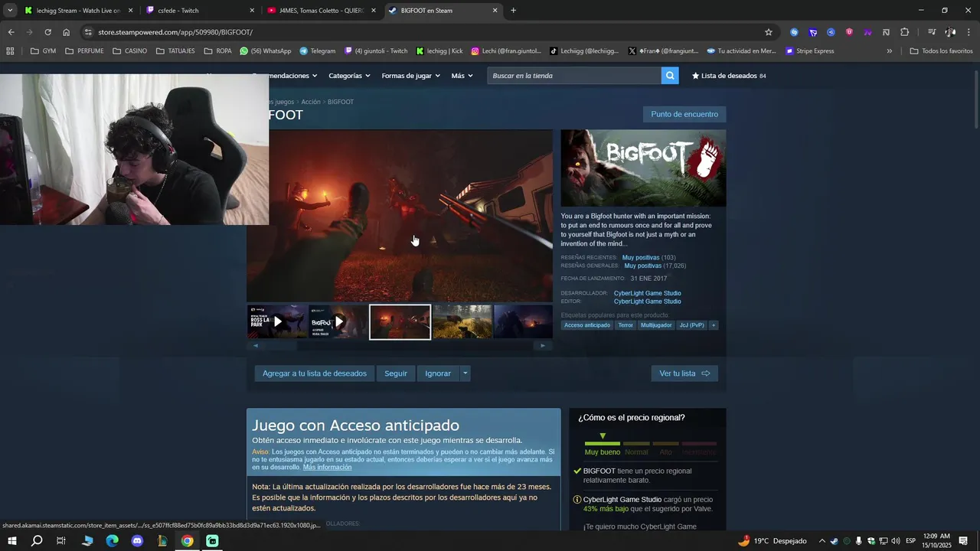Click Agregar a tu lista de deseados
This screenshot has width=980, height=551.
pos(315,373)
